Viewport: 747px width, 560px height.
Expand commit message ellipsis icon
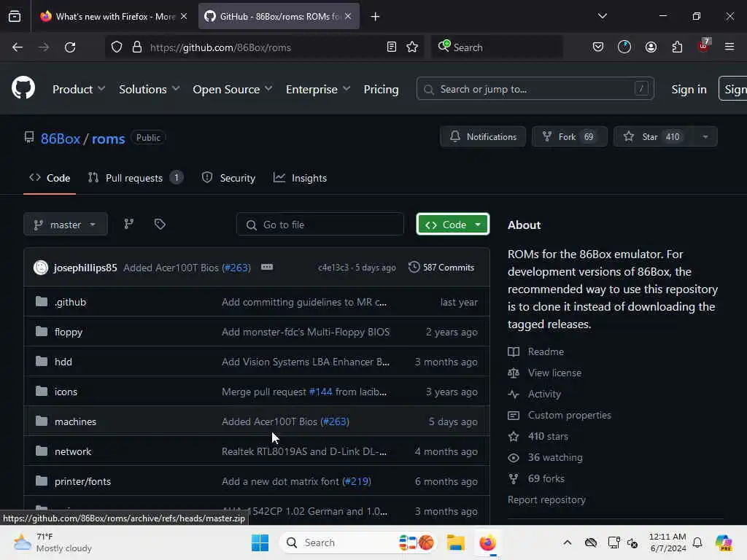267,267
